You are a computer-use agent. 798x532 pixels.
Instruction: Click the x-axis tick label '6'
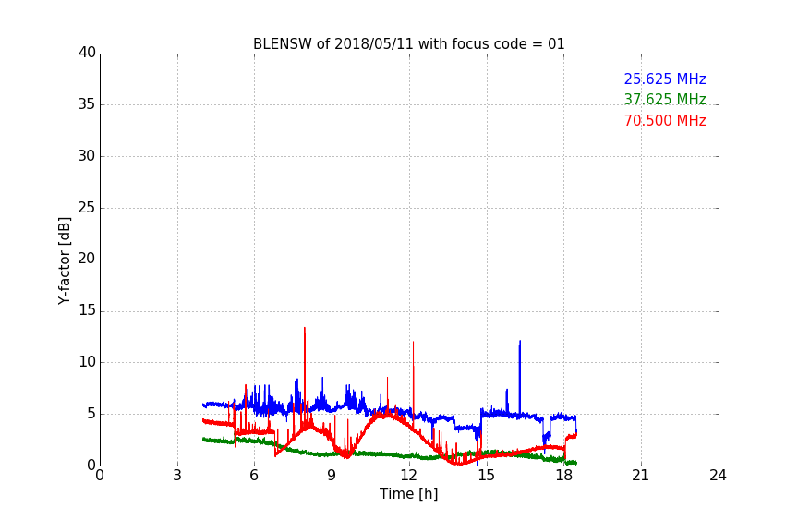254,476
